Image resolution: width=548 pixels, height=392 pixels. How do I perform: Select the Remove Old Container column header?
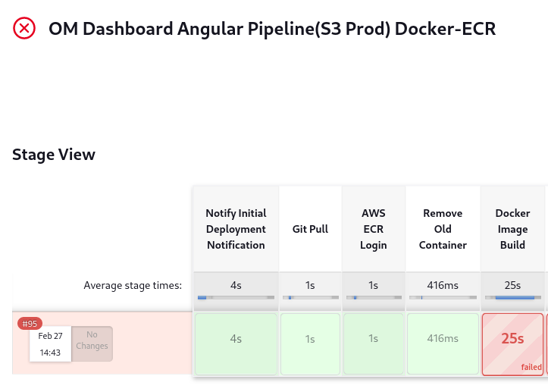pyautogui.click(x=443, y=229)
